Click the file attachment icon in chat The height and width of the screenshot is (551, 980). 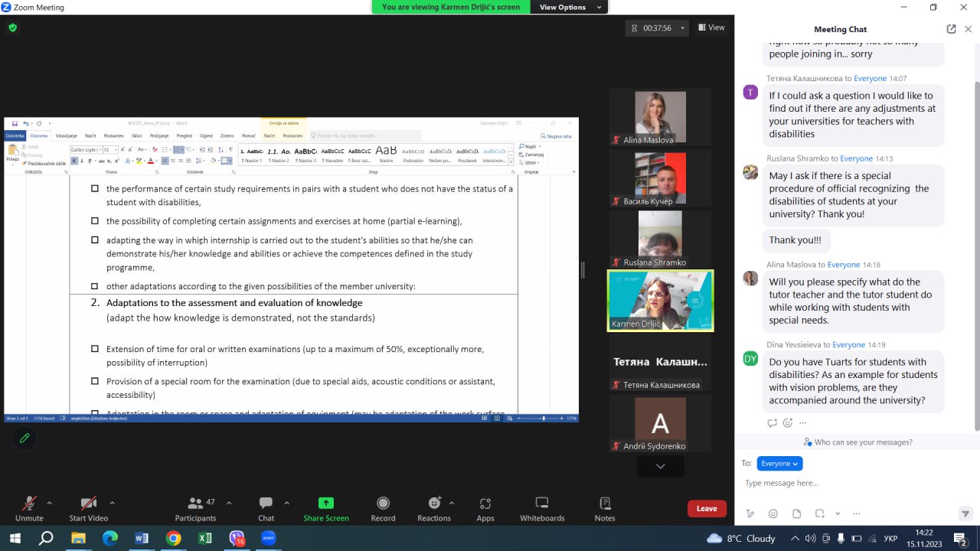click(796, 514)
